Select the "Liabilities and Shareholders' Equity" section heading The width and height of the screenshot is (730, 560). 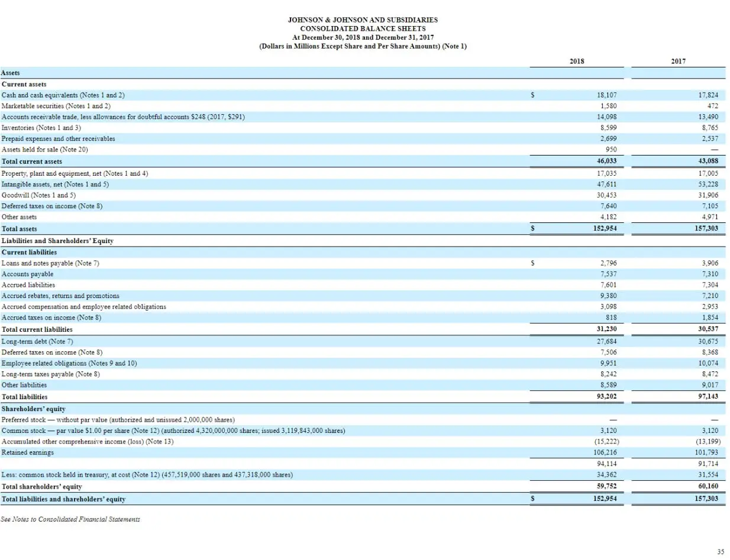57,241
